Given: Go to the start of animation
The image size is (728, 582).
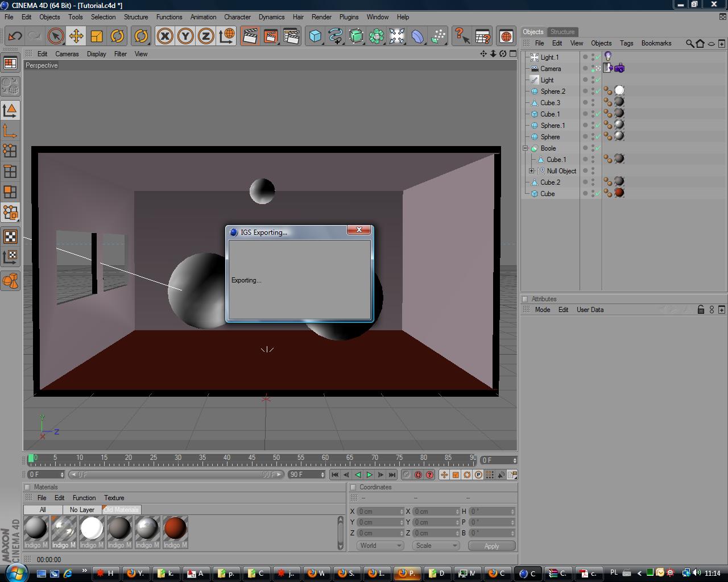Looking at the screenshot, I should 335,475.
